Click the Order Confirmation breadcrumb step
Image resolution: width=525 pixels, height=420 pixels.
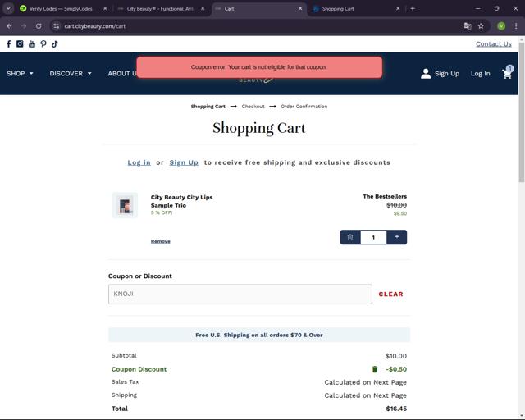[x=304, y=107]
